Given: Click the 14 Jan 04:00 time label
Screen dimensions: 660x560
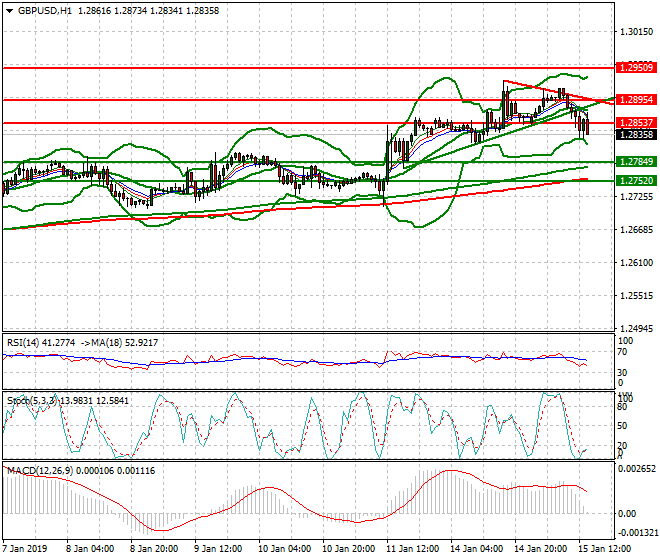Looking at the screenshot, I should [476, 549].
